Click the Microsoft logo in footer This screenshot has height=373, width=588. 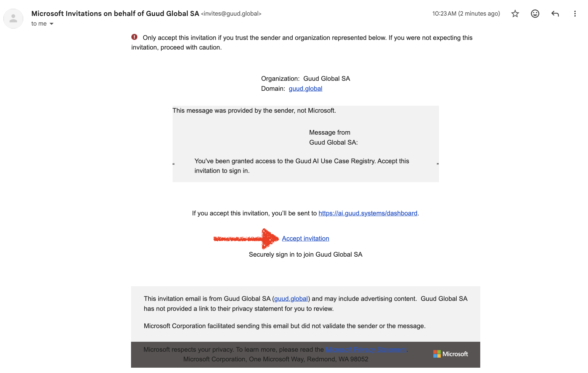(x=451, y=354)
